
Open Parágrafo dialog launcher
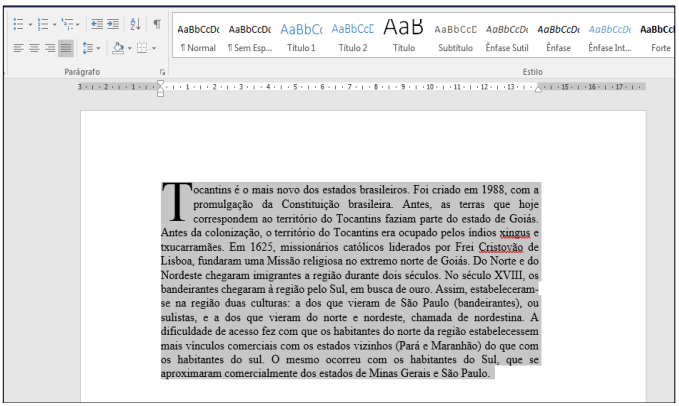(163, 73)
